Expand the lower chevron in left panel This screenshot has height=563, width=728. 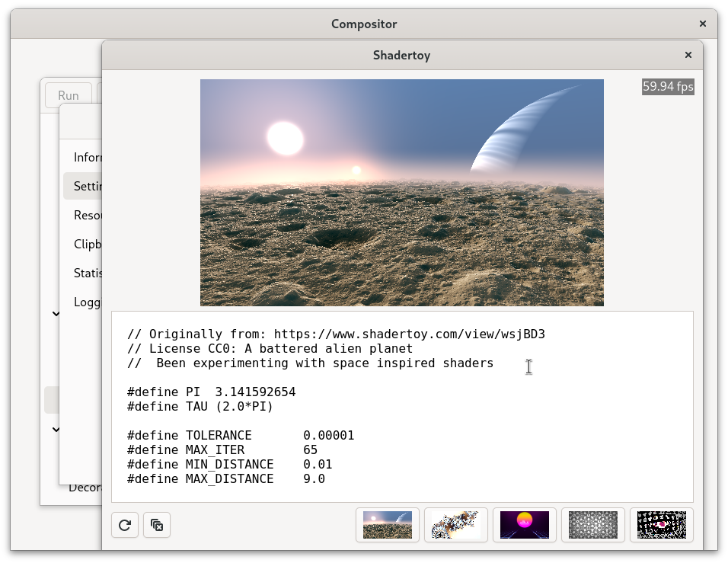(56, 430)
